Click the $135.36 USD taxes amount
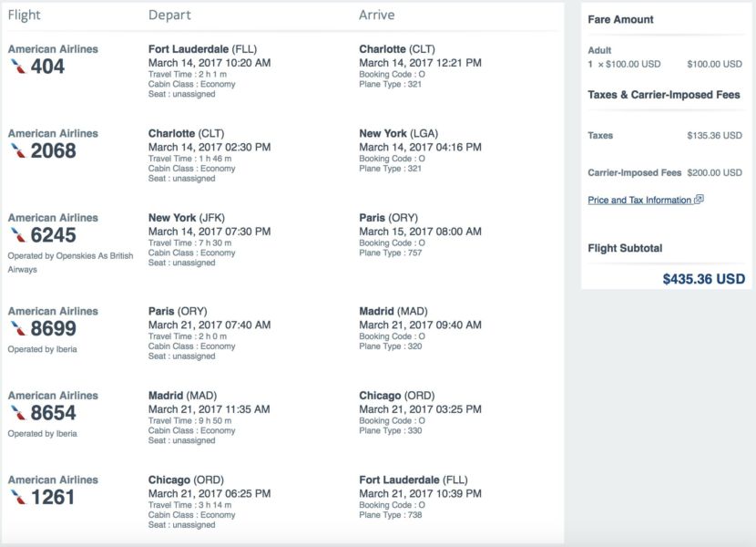The image size is (756, 547). [x=714, y=136]
